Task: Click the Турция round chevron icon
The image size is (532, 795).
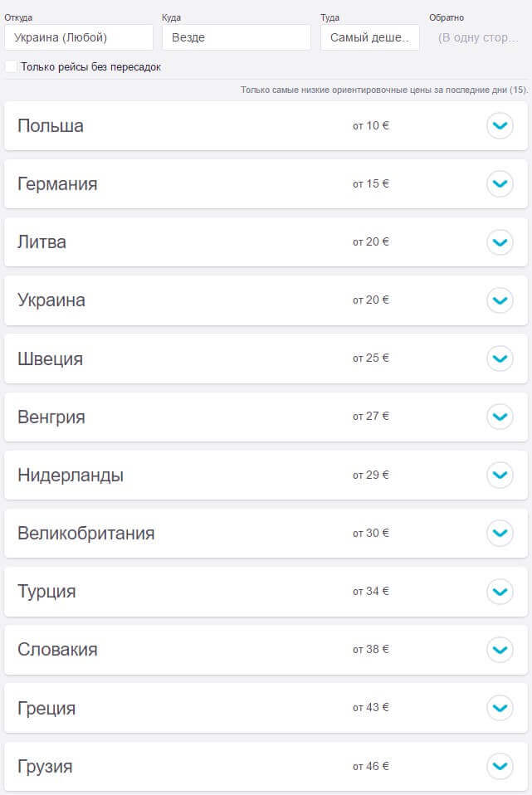Action: [x=499, y=592]
